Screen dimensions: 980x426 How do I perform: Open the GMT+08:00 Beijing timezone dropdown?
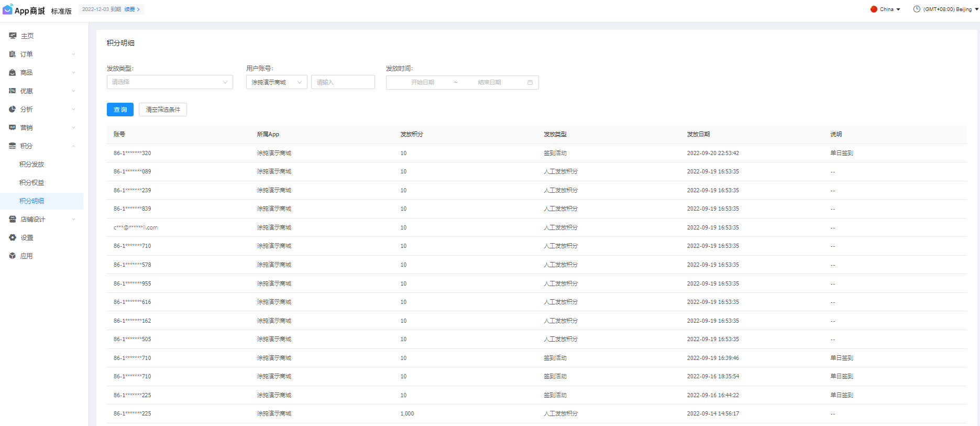[x=946, y=9]
